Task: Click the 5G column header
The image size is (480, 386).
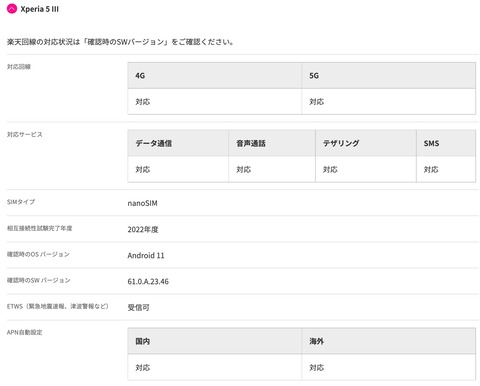Action: (x=388, y=76)
